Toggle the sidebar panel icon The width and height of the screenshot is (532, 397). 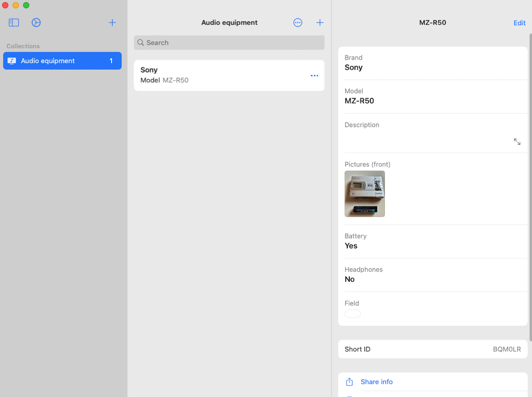(14, 22)
